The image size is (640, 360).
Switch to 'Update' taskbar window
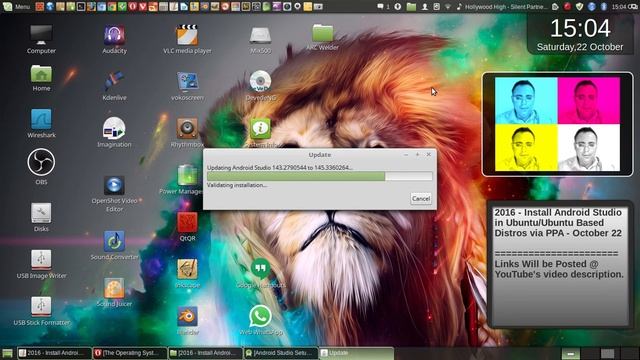tap(356, 353)
